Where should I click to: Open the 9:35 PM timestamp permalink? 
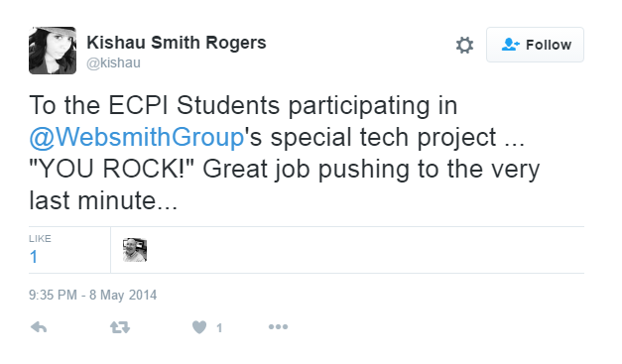(92, 295)
